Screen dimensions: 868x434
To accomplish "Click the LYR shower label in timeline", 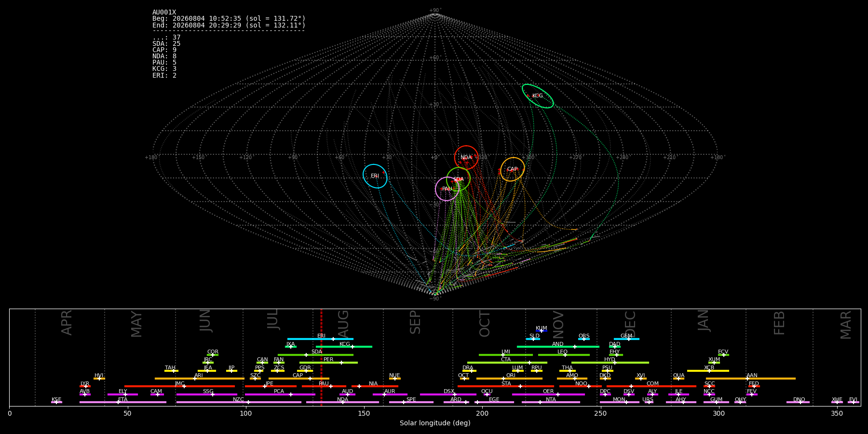I will [85, 384].
